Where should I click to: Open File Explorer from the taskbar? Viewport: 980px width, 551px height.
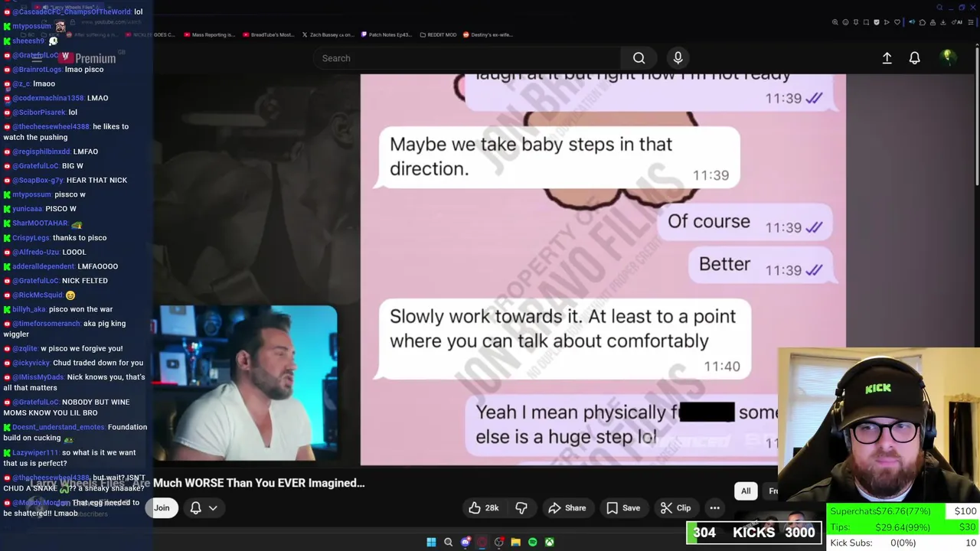[x=515, y=542]
